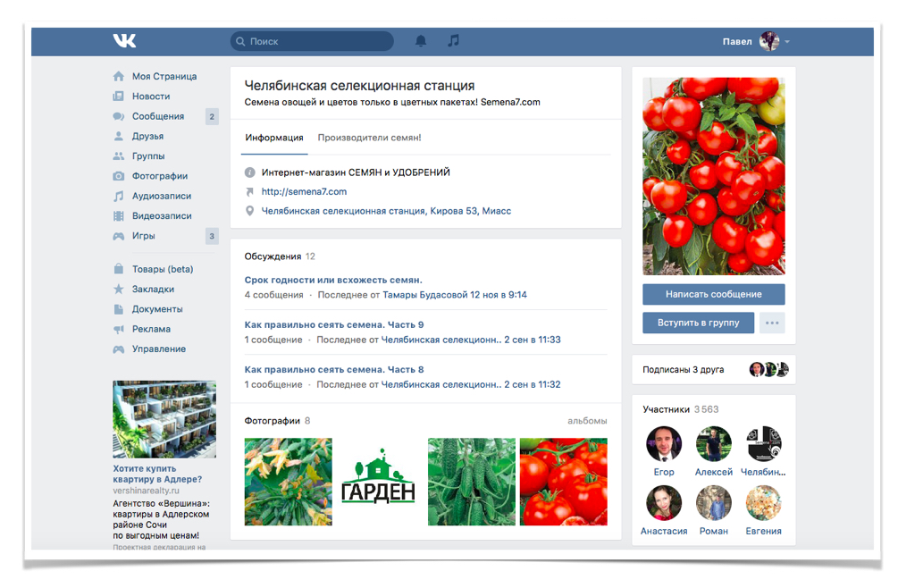Click the megaphone icon beside Реклама

pyautogui.click(x=119, y=329)
